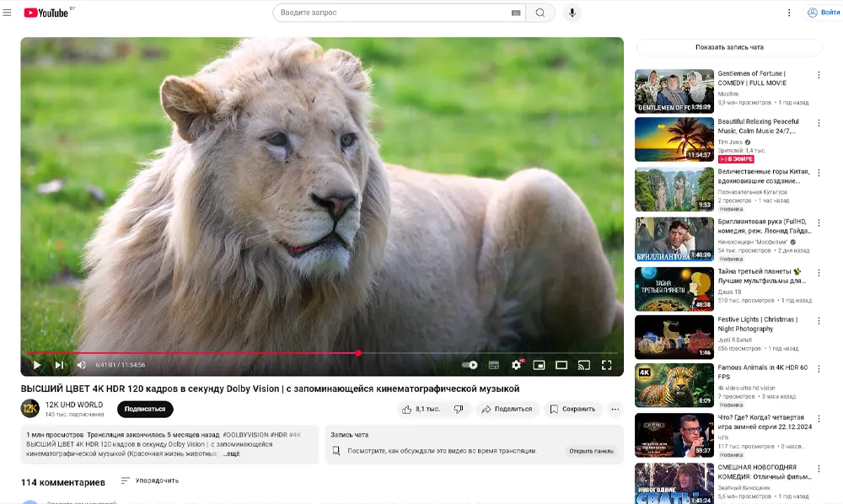
Task: Play the video
Action: click(36, 365)
